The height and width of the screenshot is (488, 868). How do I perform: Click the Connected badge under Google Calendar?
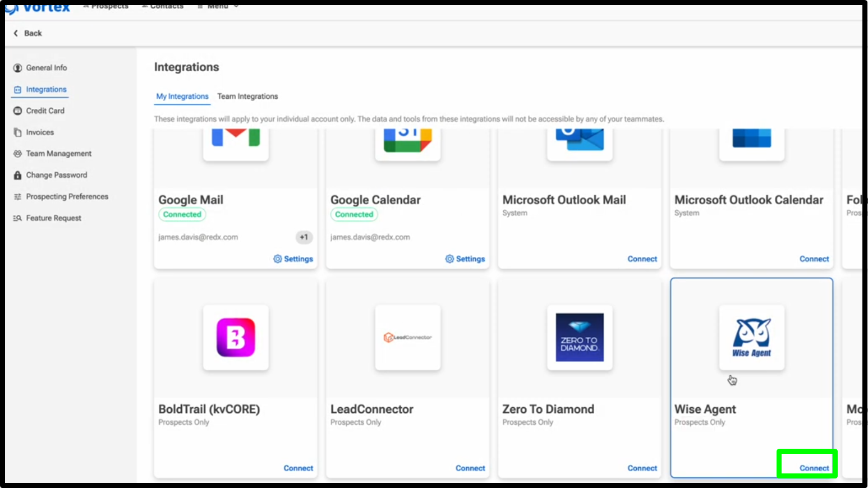click(354, 214)
